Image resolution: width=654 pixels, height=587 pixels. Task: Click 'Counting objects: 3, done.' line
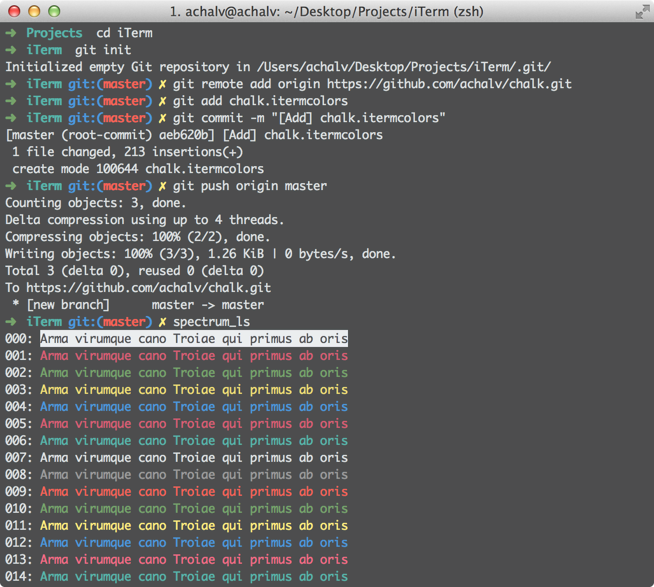96,203
